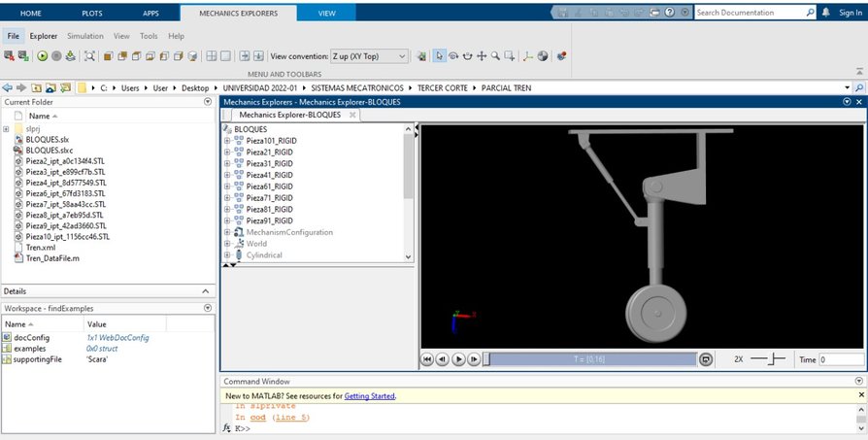Open the View convention dropdown

pyautogui.click(x=369, y=56)
